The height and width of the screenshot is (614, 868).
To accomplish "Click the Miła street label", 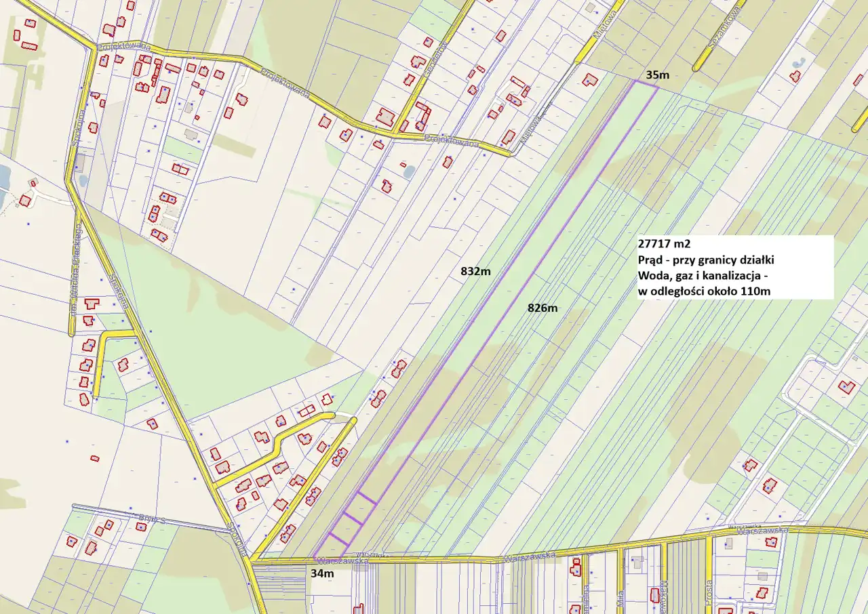I will click(x=620, y=600).
